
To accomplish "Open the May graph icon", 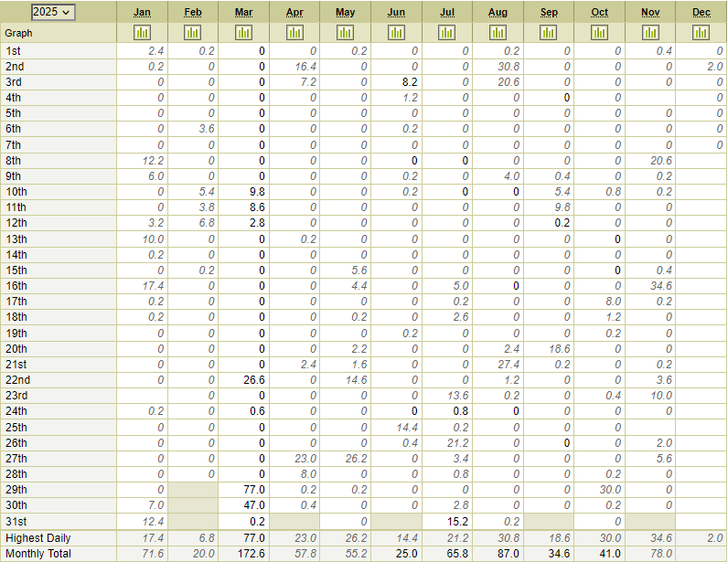I will [345, 32].
